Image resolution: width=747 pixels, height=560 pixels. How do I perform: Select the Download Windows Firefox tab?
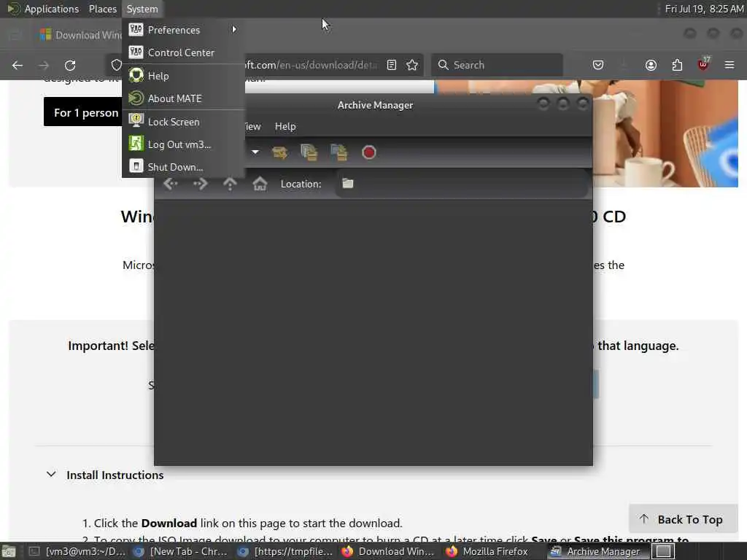(81, 35)
